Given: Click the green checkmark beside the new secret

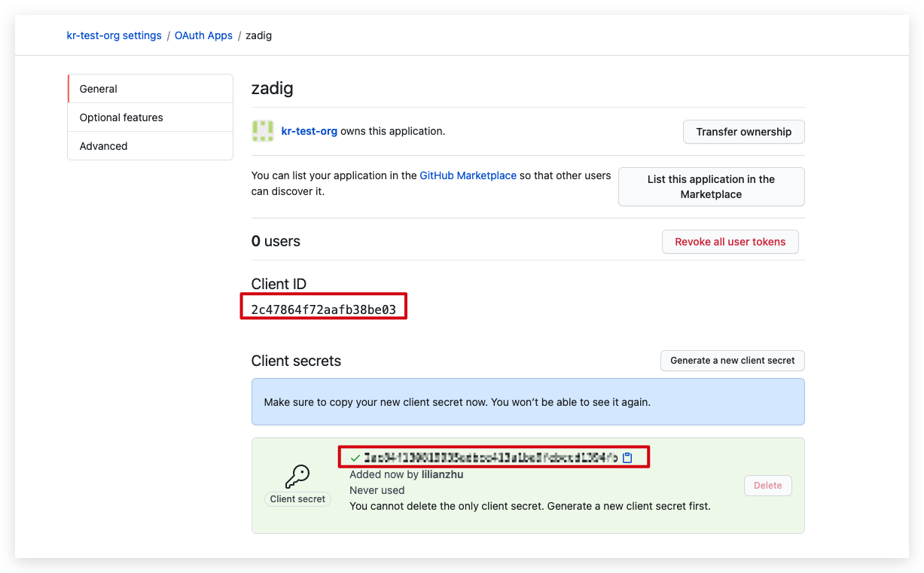Looking at the screenshot, I should pos(355,456).
